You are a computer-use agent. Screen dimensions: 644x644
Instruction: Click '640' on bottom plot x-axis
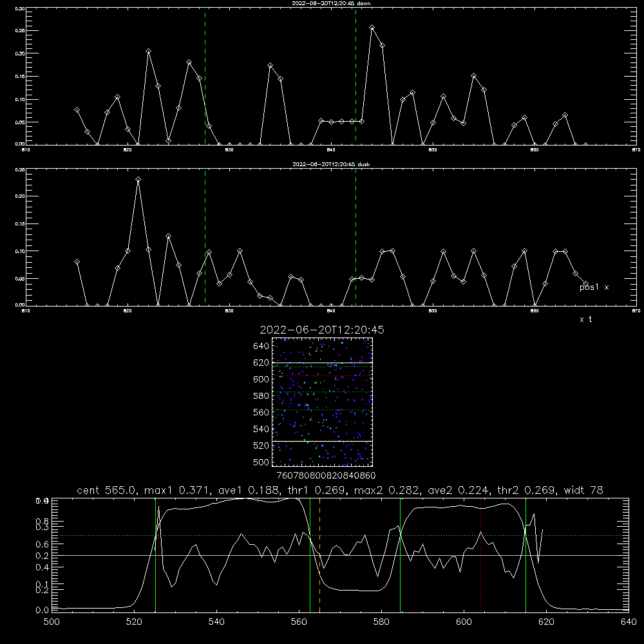629,622
